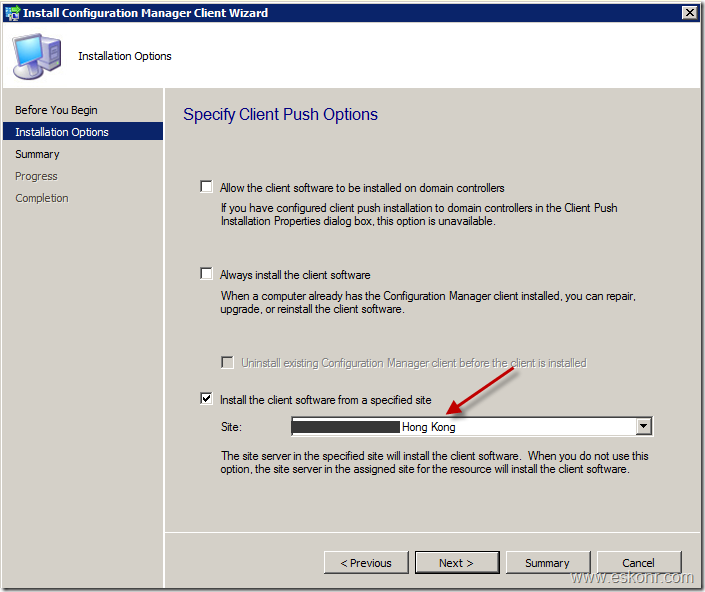
Task: Close the Install Configuration Manager Client Wizard
Action: [689, 12]
